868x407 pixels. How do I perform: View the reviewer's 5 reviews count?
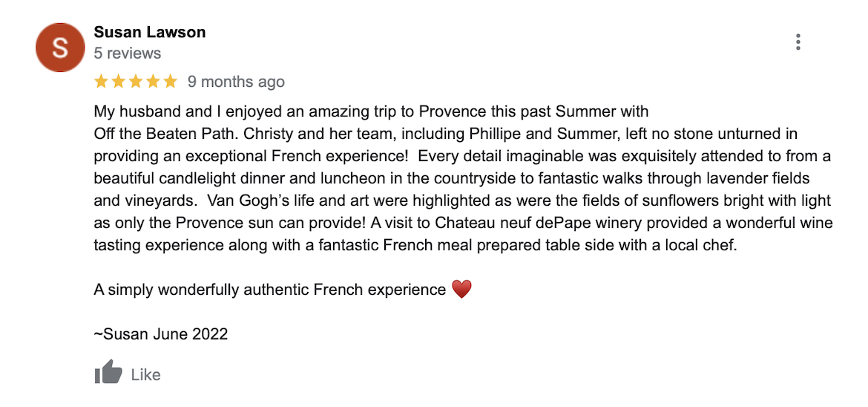128,53
